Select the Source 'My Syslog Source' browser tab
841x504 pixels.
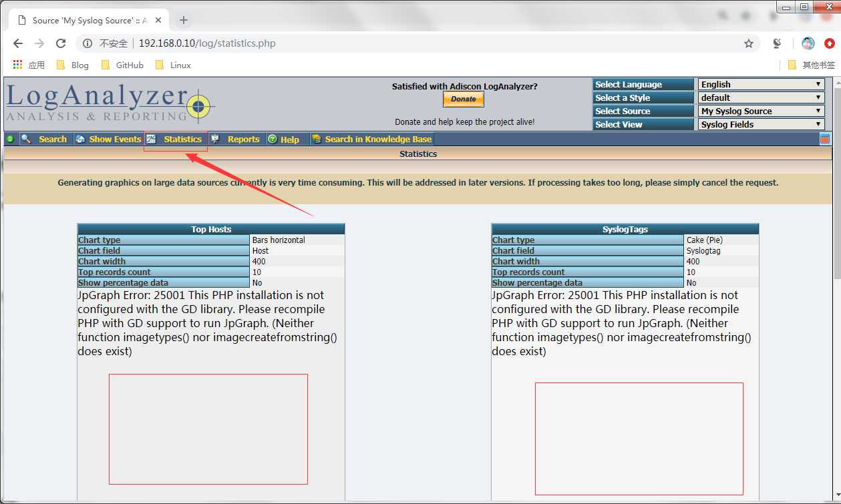[x=88, y=20]
